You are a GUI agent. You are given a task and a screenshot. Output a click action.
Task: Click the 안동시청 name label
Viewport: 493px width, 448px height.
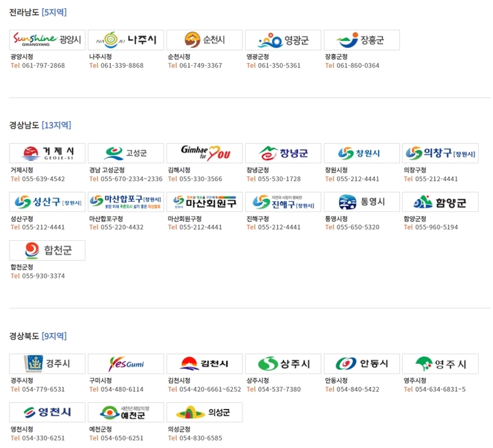pos(336,380)
